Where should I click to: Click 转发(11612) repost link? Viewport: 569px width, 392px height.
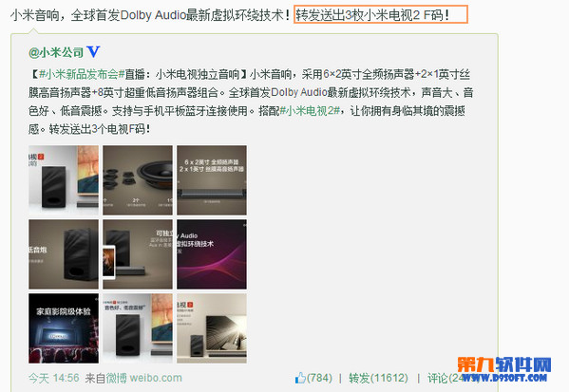pos(378,378)
